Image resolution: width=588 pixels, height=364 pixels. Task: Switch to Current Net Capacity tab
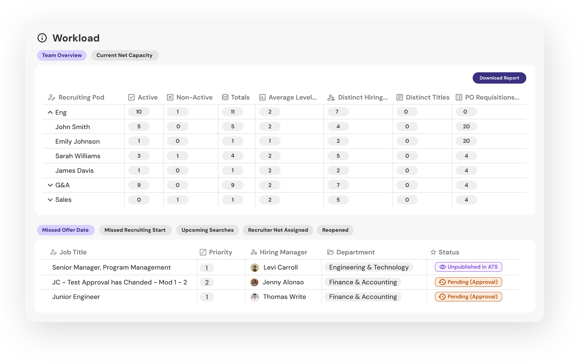[x=124, y=55]
